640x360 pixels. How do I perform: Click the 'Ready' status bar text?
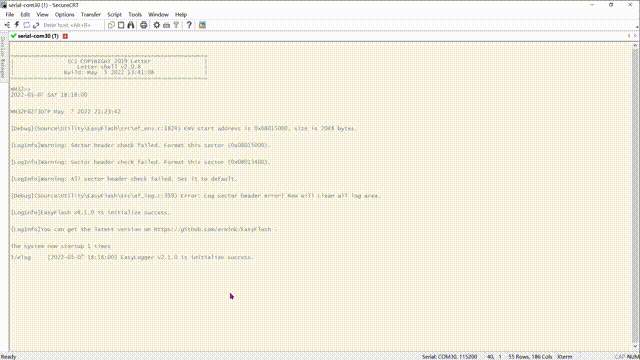(9, 357)
